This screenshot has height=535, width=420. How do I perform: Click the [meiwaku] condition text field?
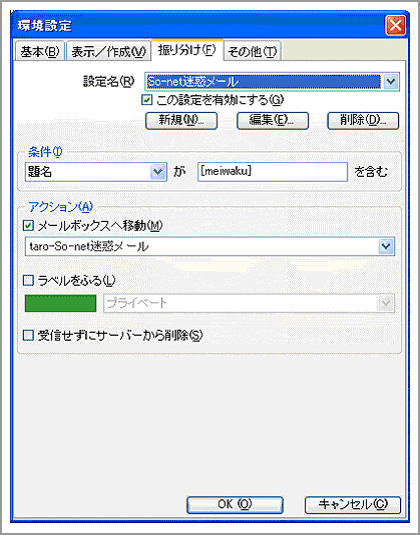coord(272,172)
